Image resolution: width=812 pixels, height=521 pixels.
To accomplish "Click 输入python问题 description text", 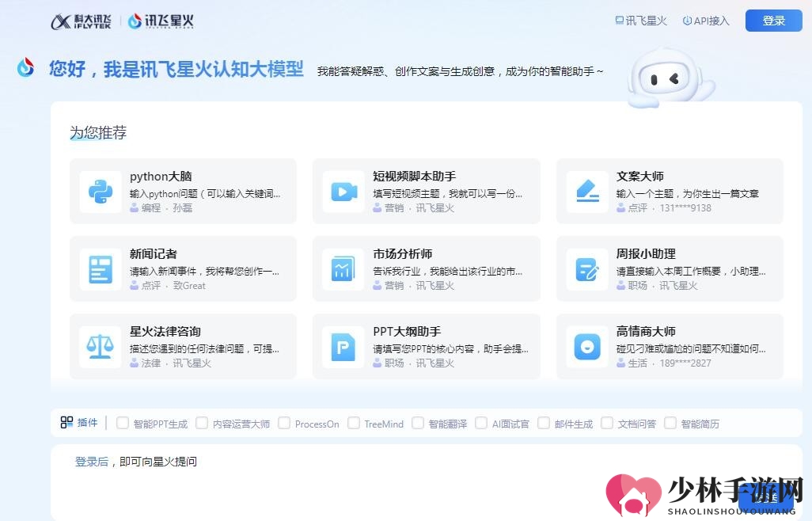I will [204, 194].
